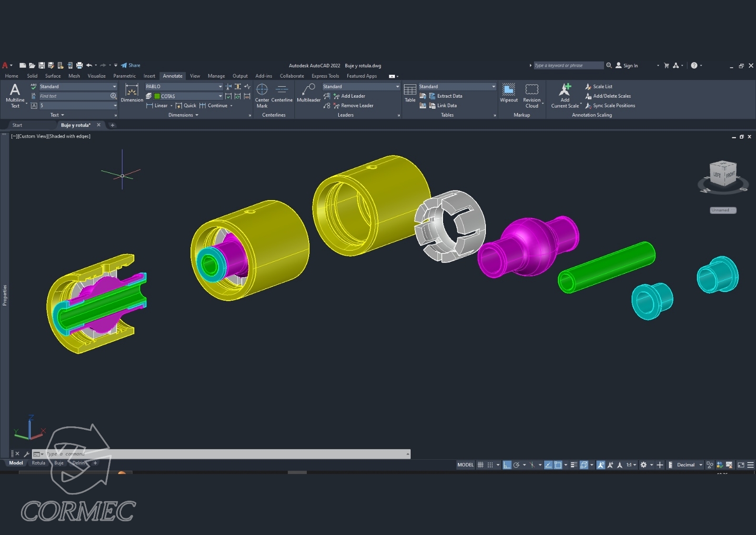
Task: Open the Decimal units dropdown
Action: 700,465
